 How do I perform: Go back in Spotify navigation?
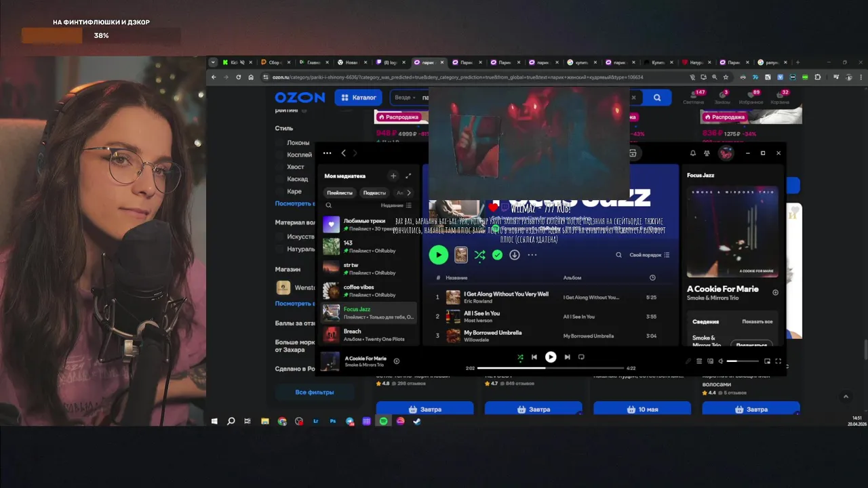[x=343, y=153]
